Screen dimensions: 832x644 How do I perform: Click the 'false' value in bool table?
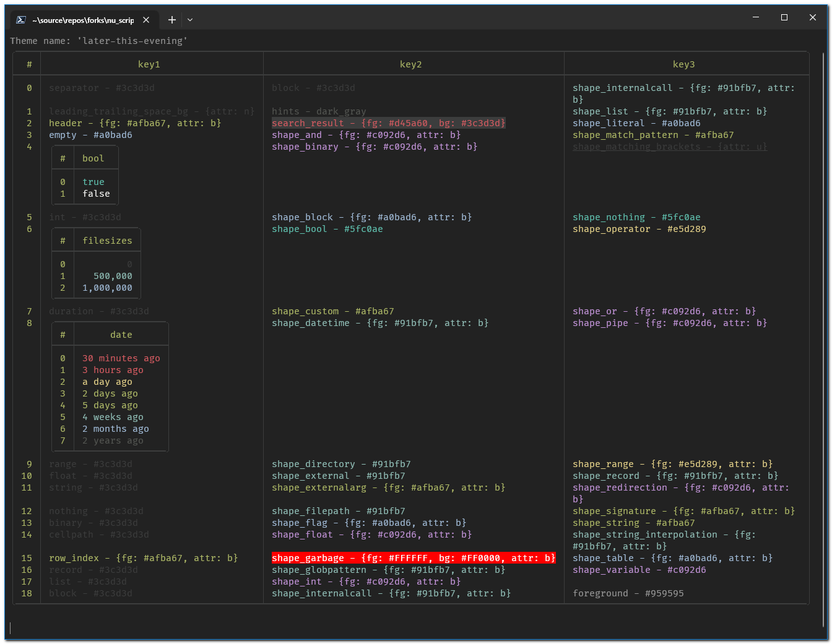coord(97,194)
